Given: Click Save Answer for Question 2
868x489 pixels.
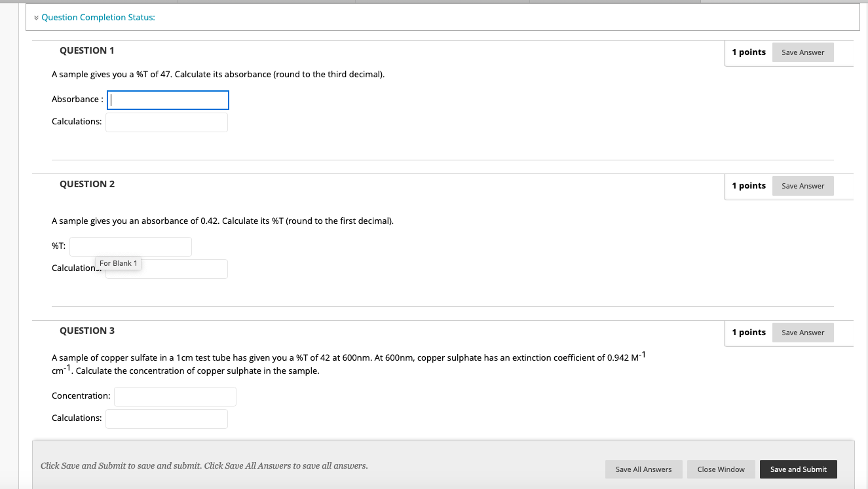Looking at the screenshot, I should tap(802, 185).
